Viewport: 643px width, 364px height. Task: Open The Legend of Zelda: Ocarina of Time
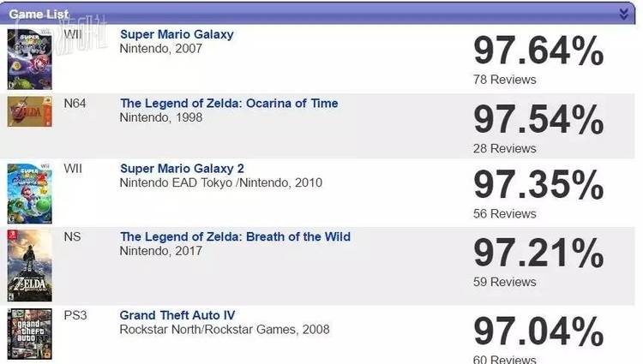229,103
